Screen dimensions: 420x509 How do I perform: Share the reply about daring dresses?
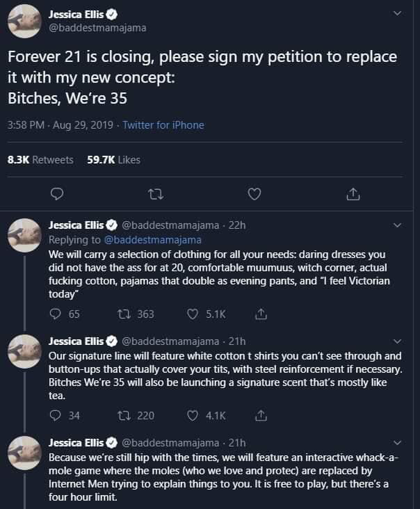point(261,314)
